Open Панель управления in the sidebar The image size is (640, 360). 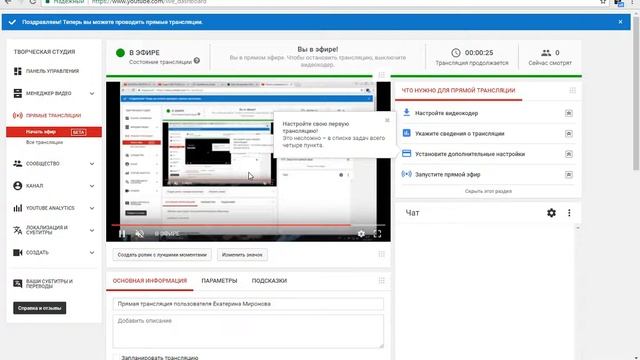tap(52, 71)
